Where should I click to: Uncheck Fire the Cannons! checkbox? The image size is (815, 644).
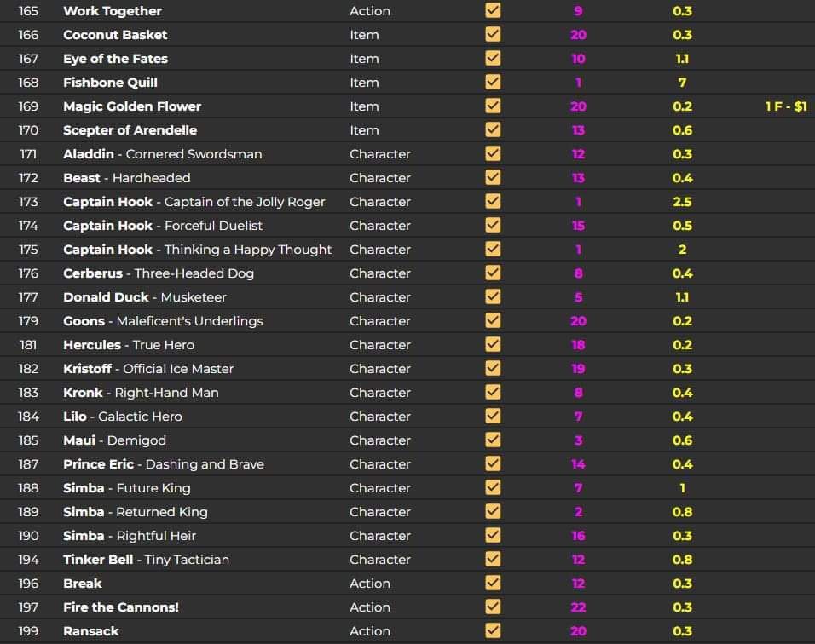[493, 607]
